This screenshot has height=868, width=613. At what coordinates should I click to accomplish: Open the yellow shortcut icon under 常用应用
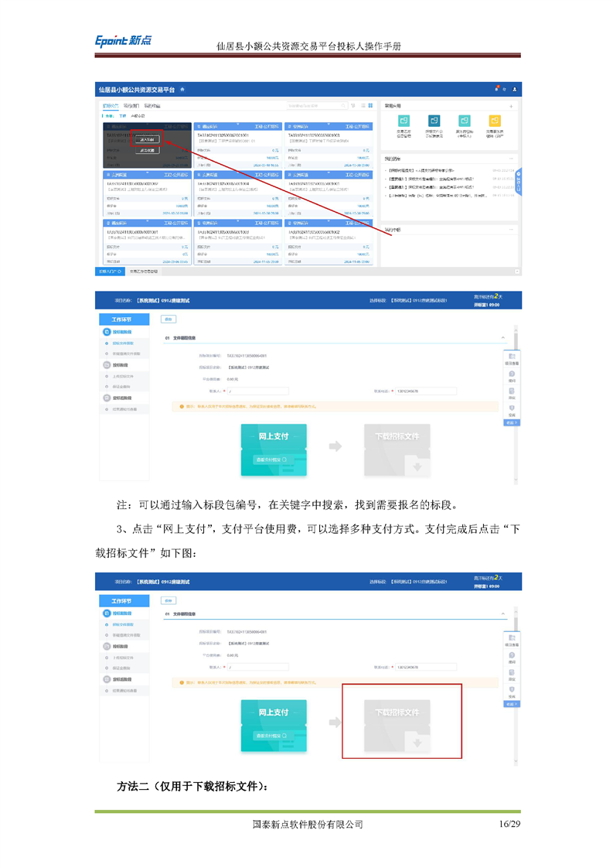point(495,121)
